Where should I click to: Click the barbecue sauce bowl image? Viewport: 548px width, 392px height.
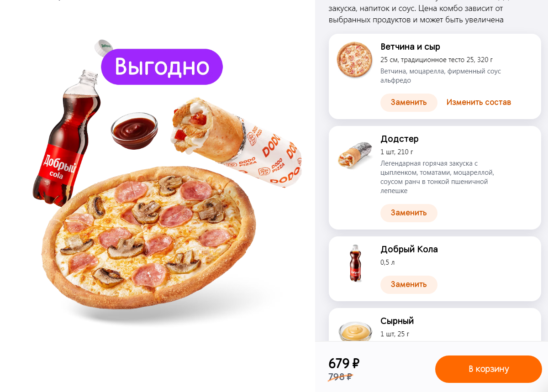134,131
